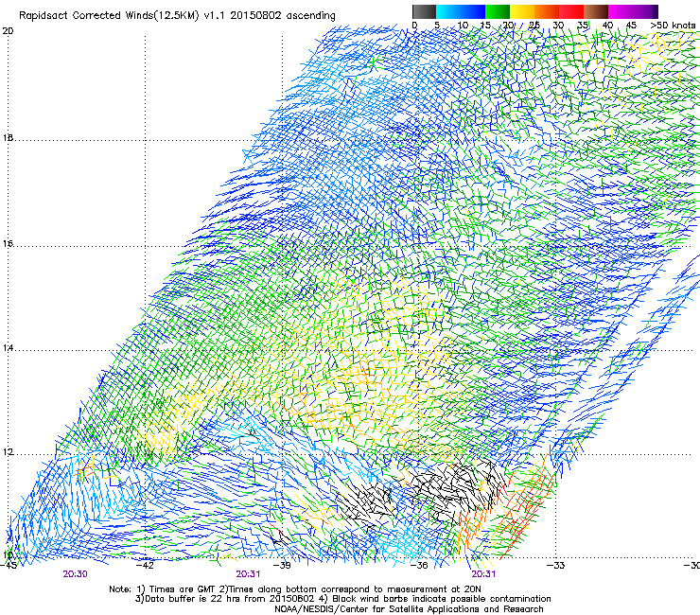Viewport: 700px width, 615px height.
Task: Select the green 15–20 knots legend swatch
Action: 498,11
